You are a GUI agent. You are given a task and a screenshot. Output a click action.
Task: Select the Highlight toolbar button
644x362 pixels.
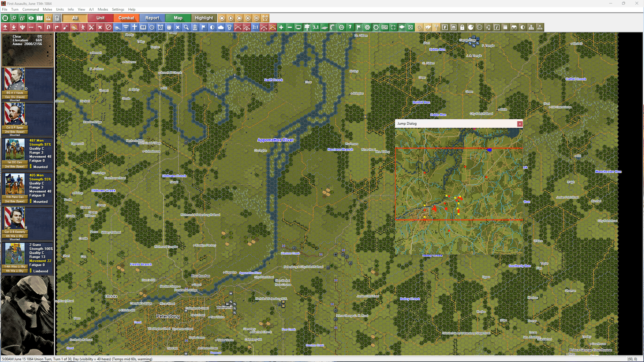[x=204, y=18]
